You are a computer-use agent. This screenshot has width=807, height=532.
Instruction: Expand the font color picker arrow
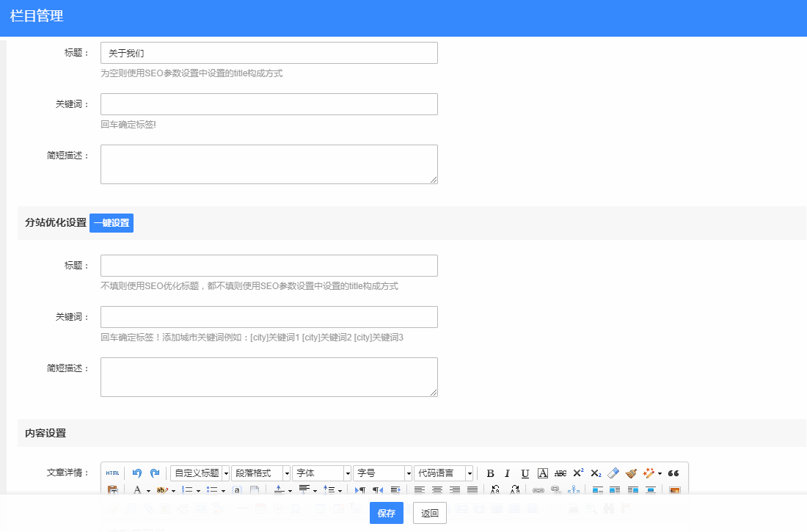(x=148, y=490)
